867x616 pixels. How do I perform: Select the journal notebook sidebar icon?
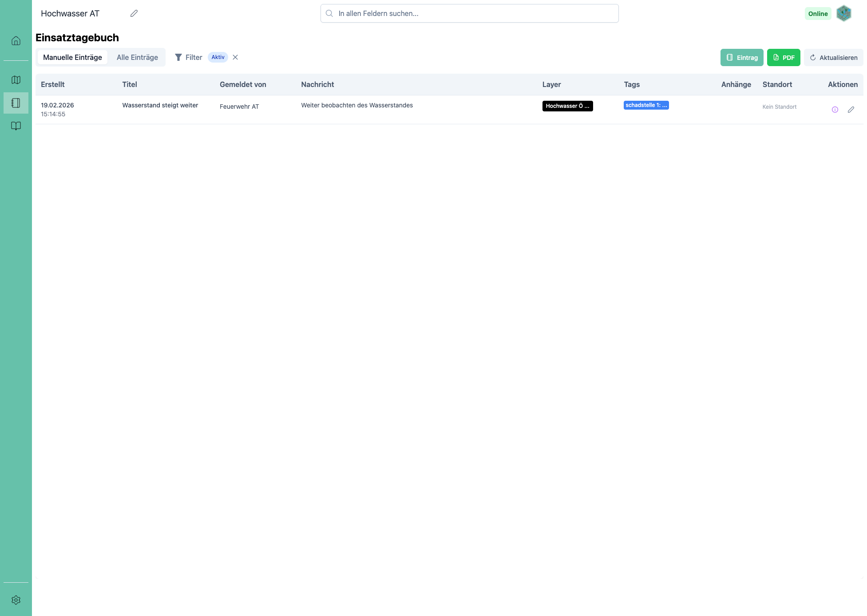[x=16, y=103]
